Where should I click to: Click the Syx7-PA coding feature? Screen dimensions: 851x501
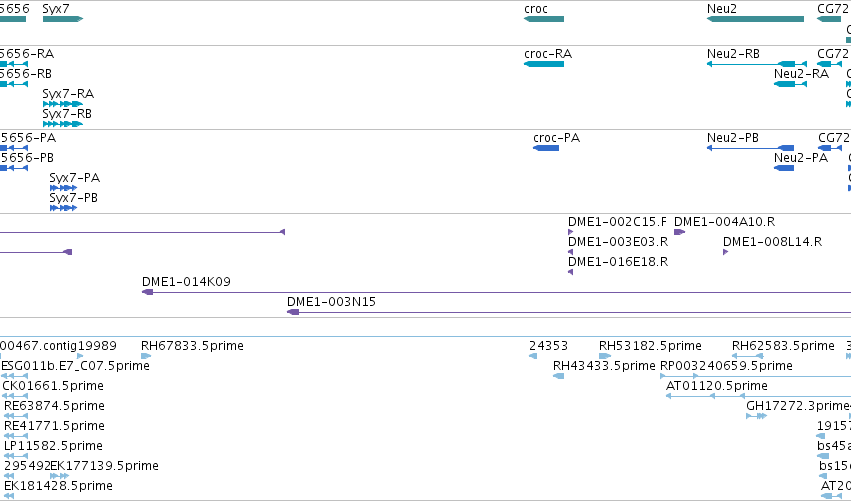pos(63,188)
